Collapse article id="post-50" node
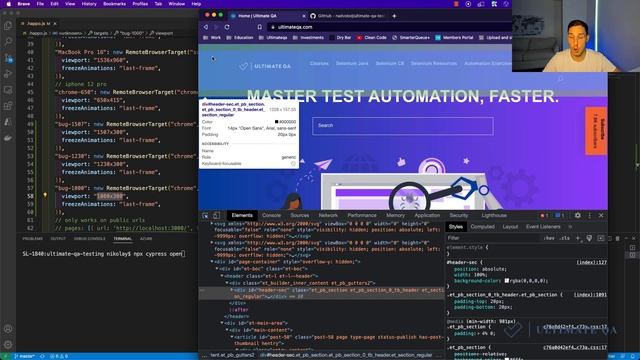Image resolution: width=640 pixels, height=360 pixels. 232,337
